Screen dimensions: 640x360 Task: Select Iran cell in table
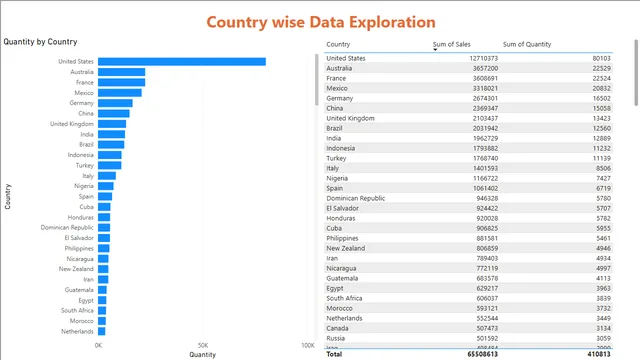[x=332, y=258]
